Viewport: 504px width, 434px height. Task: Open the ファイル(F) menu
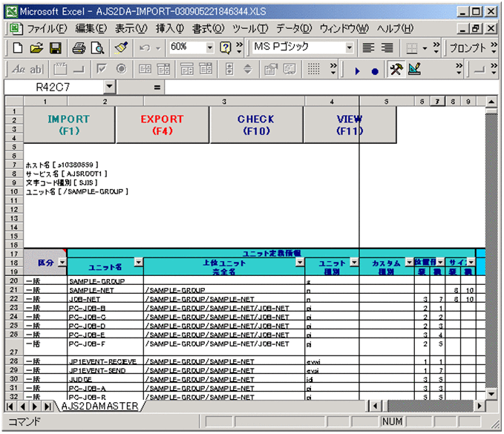click(x=46, y=29)
